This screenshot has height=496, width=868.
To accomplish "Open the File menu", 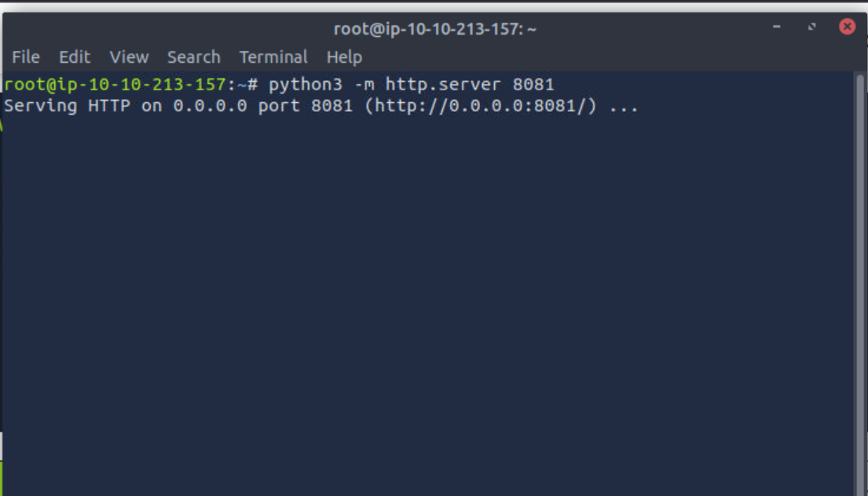I will pyautogui.click(x=25, y=57).
